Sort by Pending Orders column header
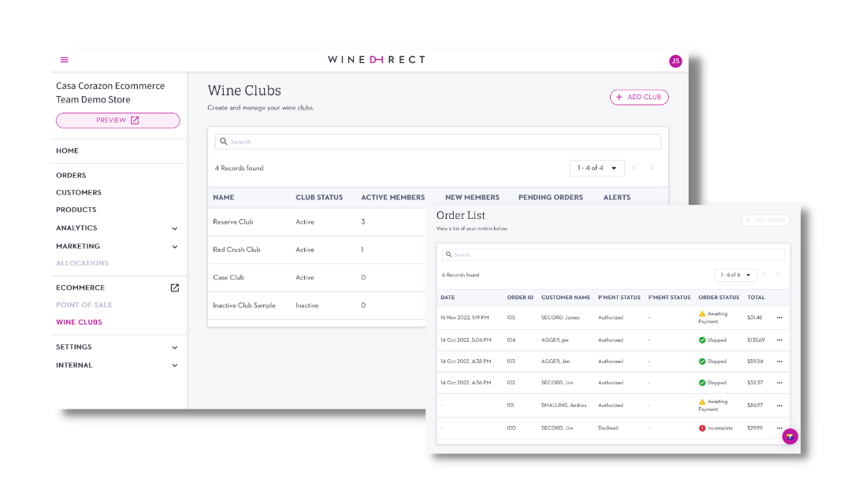The width and height of the screenshot is (851, 504). coord(550,198)
